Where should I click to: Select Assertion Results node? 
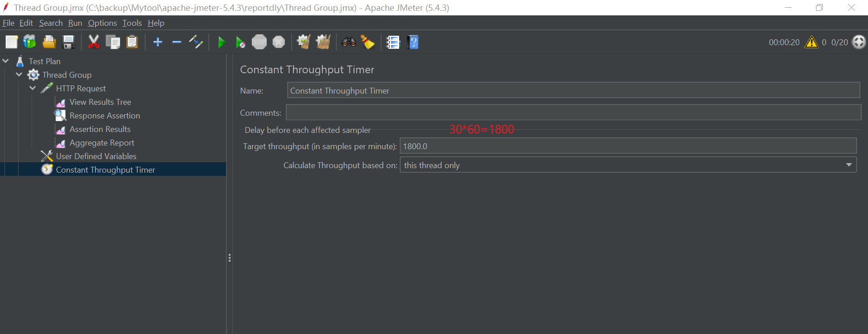click(100, 129)
